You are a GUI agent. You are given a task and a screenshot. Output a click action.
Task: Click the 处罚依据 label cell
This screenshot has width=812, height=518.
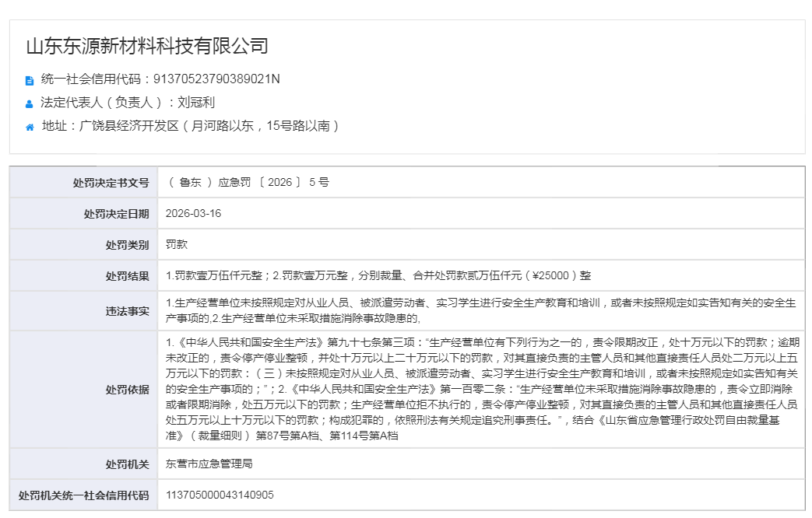[x=83, y=390]
